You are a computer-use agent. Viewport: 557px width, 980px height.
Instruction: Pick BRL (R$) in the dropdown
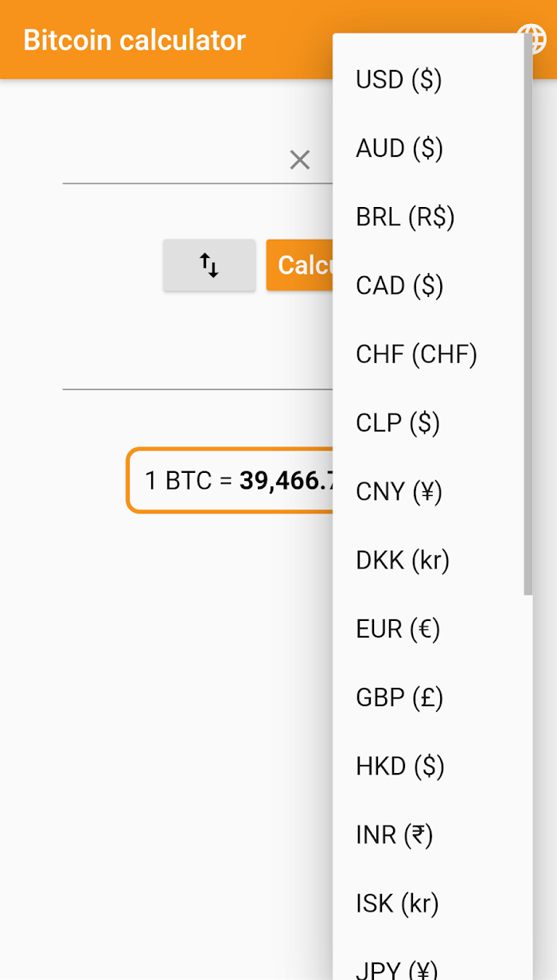pos(405,217)
